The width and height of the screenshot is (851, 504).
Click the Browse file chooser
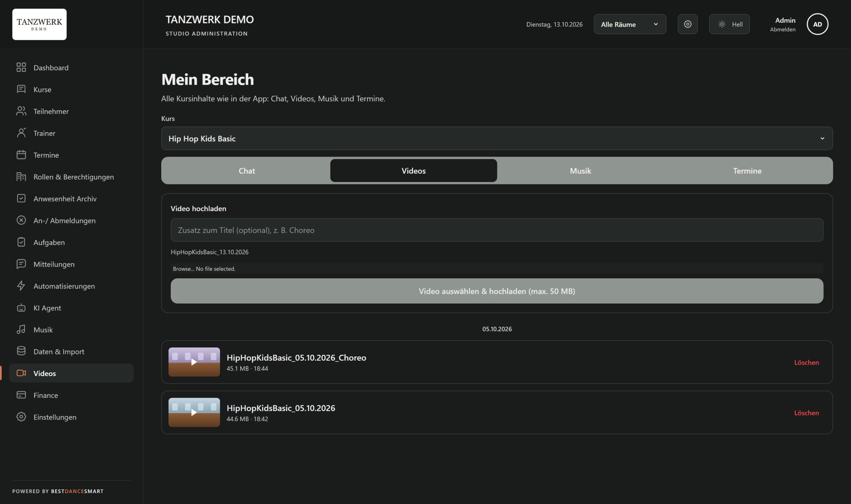point(497,269)
